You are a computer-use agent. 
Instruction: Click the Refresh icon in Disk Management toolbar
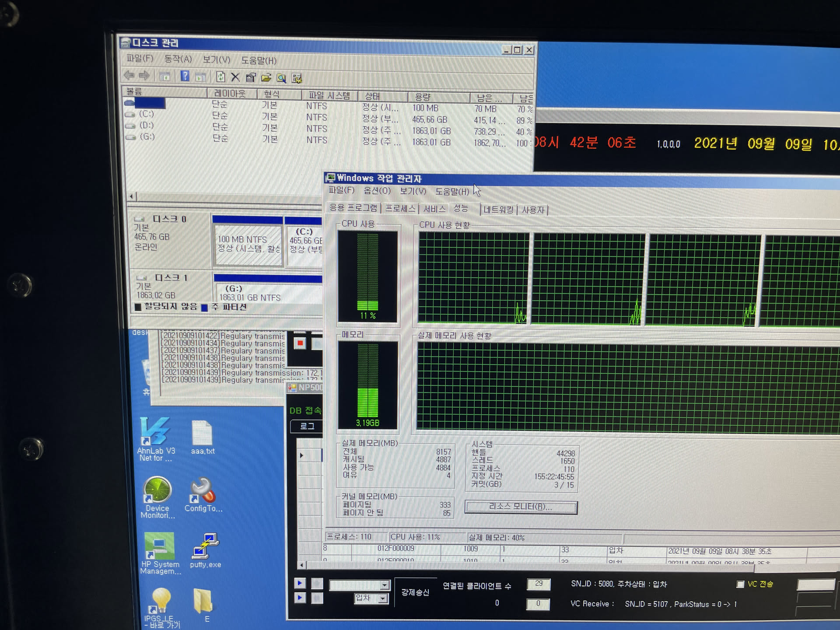(x=220, y=77)
